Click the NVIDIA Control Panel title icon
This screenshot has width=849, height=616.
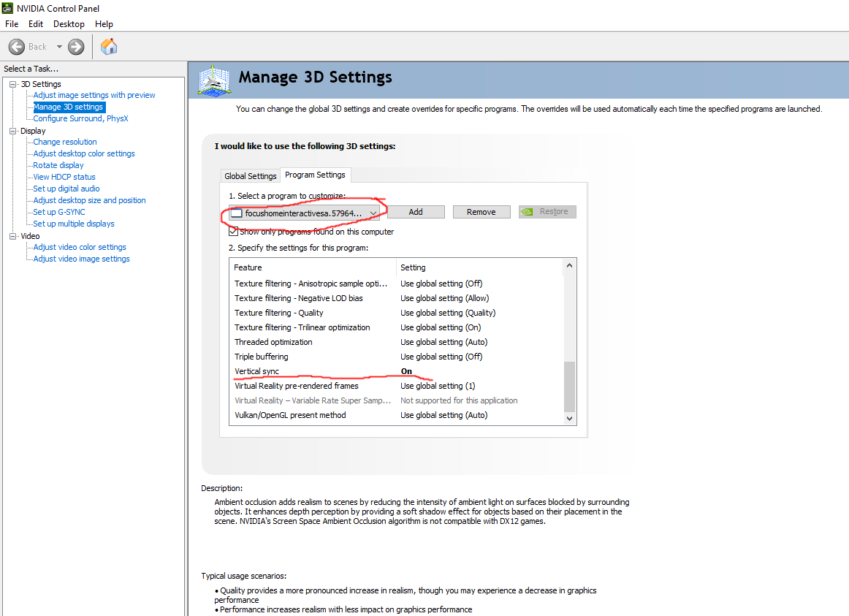click(7, 8)
